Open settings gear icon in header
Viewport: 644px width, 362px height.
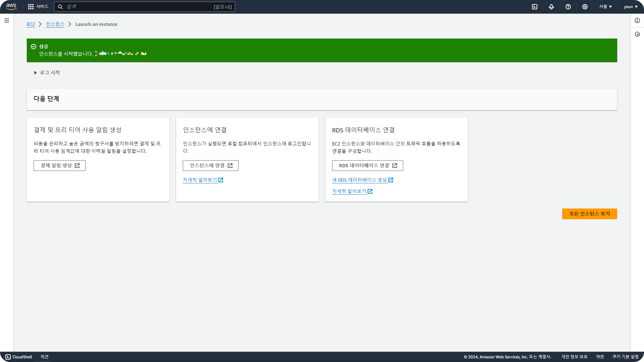585,7
